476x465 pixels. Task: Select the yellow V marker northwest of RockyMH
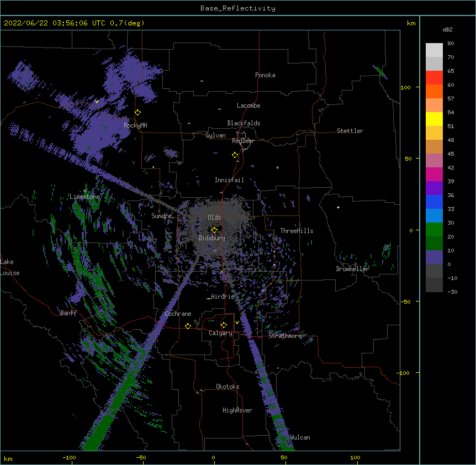[x=97, y=102]
